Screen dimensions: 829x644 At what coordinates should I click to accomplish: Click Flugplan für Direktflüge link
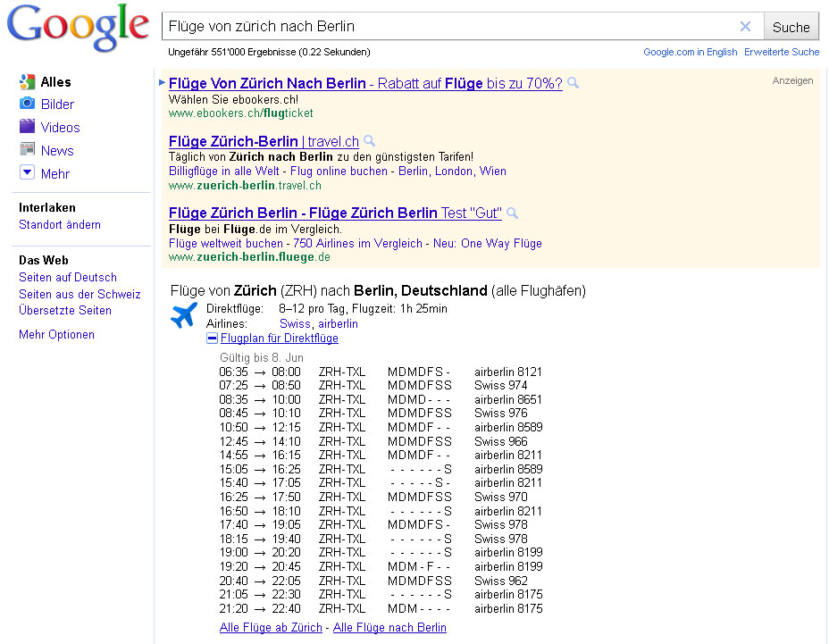pyautogui.click(x=279, y=339)
